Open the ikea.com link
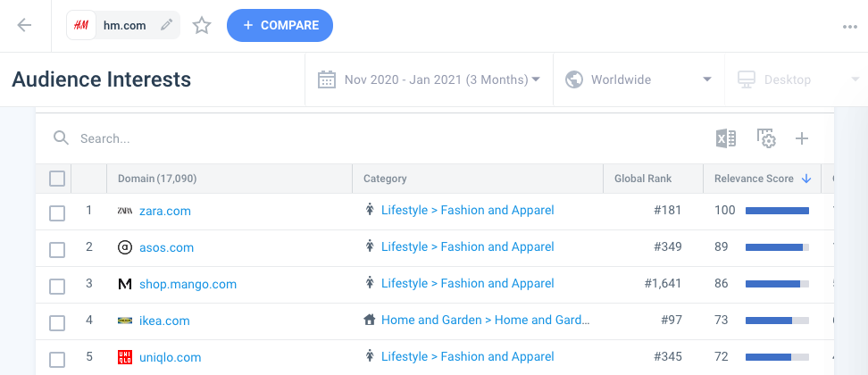The image size is (868, 375). pyautogui.click(x=164, y=321)
